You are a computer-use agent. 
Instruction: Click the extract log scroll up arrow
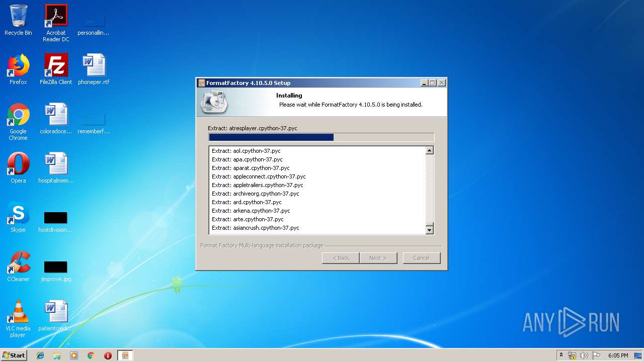(x=429, y=150)
